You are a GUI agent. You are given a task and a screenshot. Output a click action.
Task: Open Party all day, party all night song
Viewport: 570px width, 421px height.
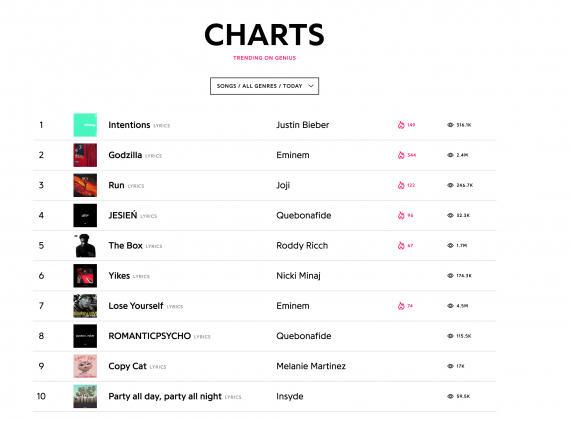coord(165,396)
